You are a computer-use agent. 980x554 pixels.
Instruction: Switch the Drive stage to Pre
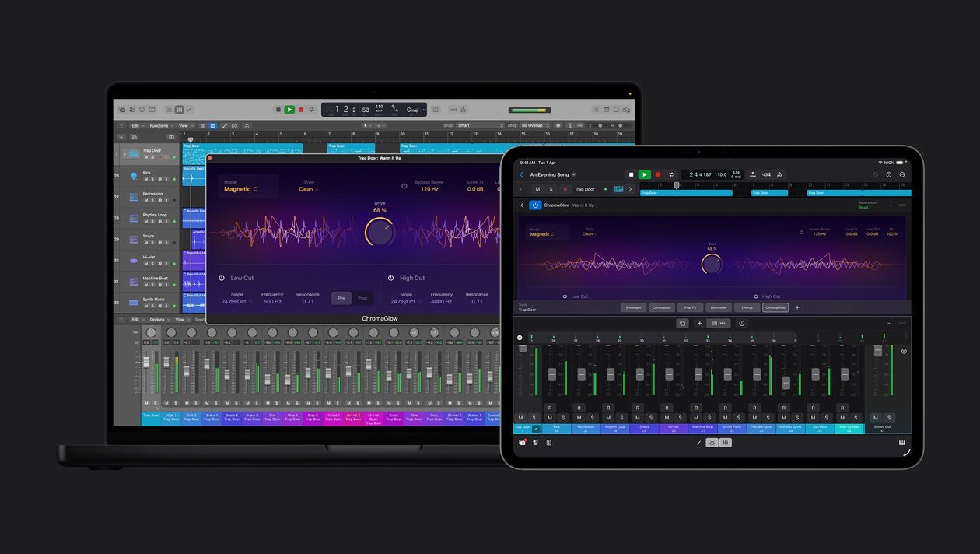pos(341,298)
